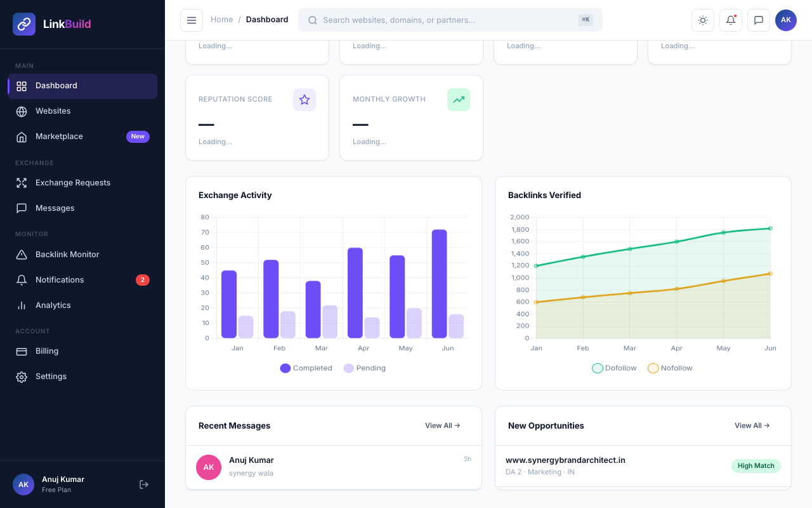Open the Anuj Kumar synergy wala message
This screenshot has height=508, width=812.
[334, 467]
